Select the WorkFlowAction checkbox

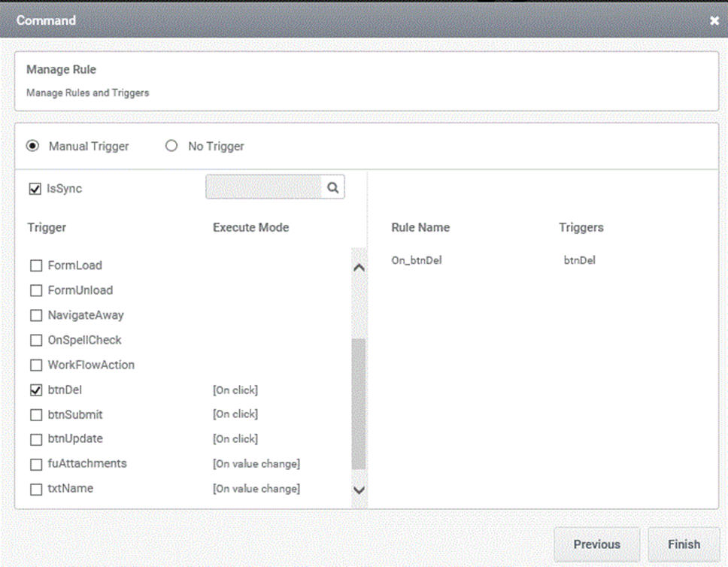tap(36, 365)
